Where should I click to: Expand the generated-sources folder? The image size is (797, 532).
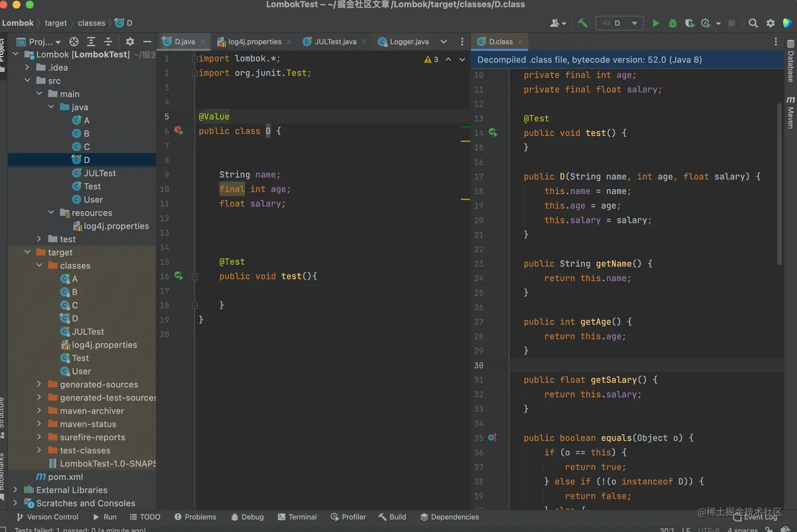39,384
